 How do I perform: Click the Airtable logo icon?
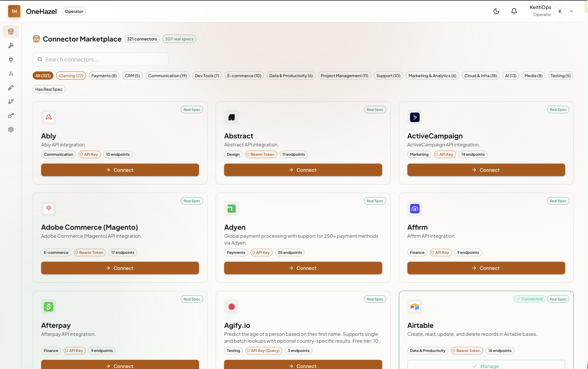coord(415,307)
